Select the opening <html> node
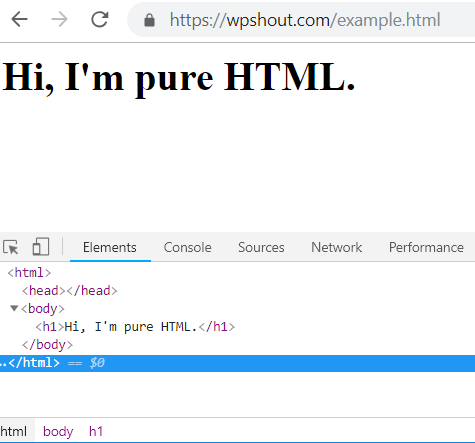The width and height of the screenshot is (475, 443). [29, 273]
